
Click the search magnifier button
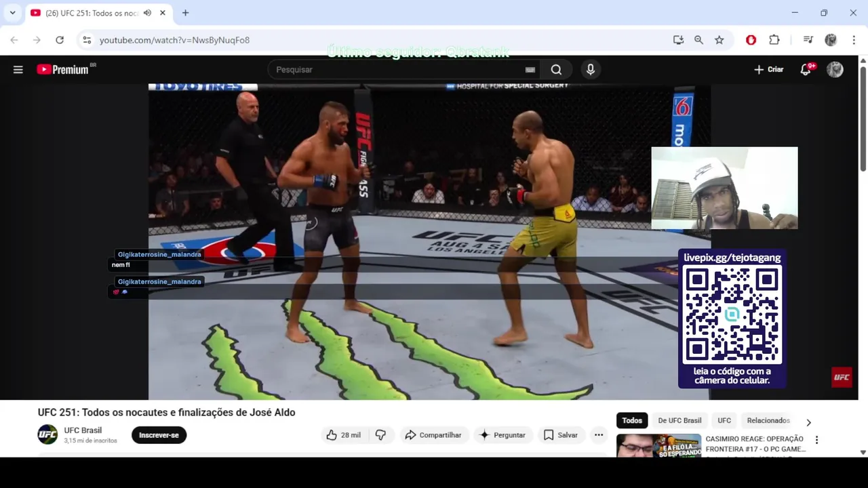click(x=556, y=69)
